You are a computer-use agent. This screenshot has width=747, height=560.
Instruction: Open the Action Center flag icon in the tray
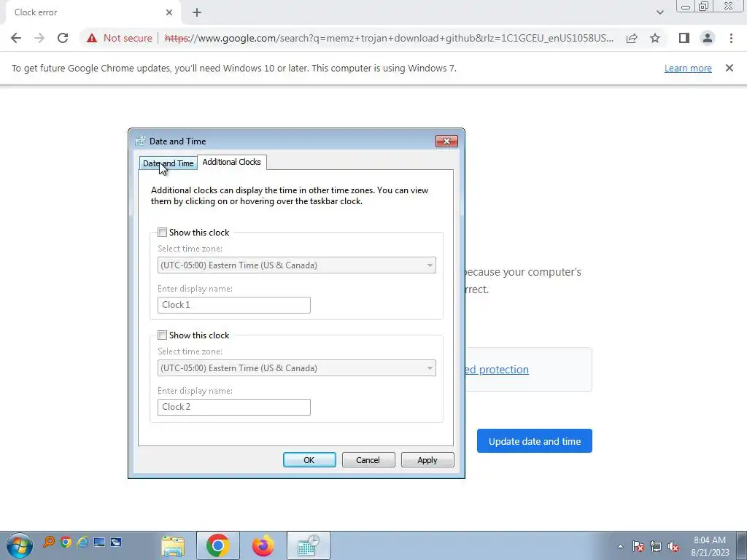click(x=638, y=546)
